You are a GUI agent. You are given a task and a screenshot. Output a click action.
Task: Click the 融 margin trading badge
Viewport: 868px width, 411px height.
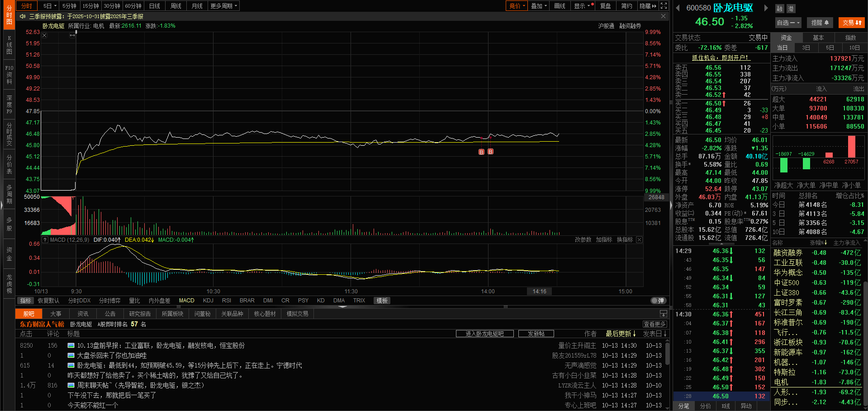pos(780,9)
